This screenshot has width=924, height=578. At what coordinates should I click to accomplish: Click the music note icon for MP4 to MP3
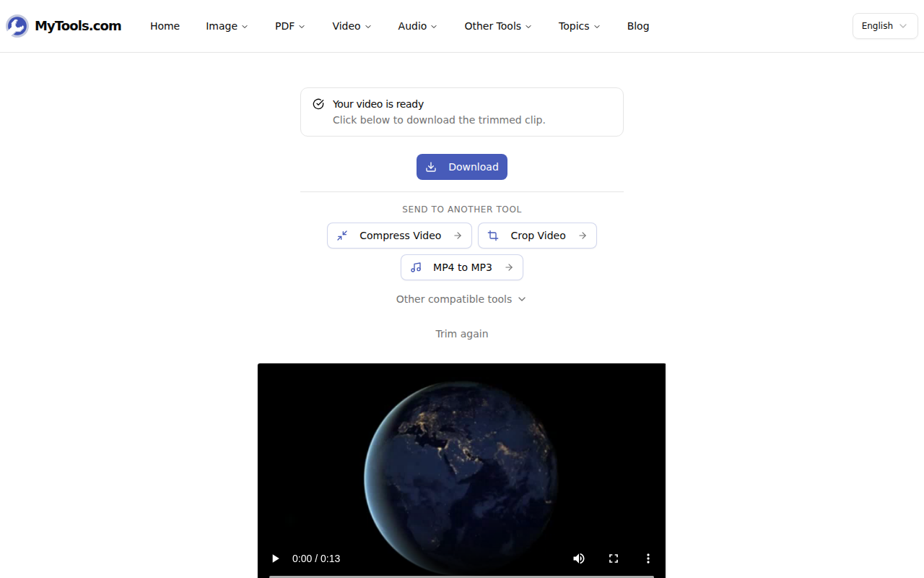tap(416, 267)
